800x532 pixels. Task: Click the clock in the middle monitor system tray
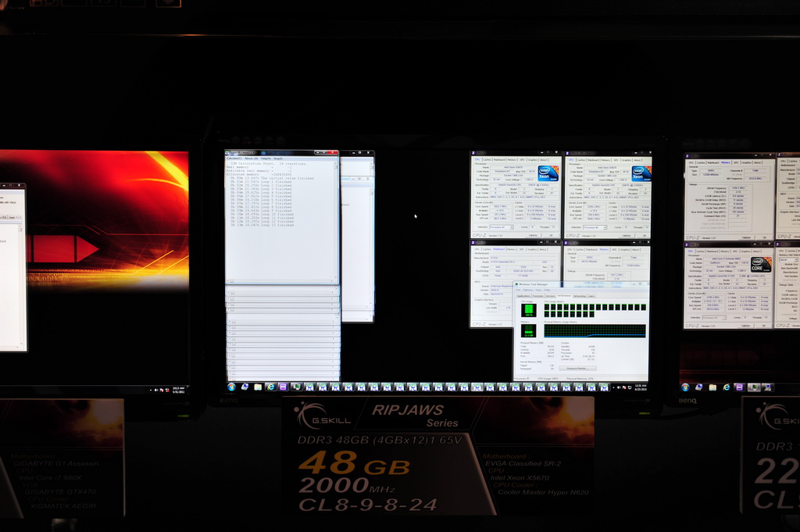[x=641, y=387]
